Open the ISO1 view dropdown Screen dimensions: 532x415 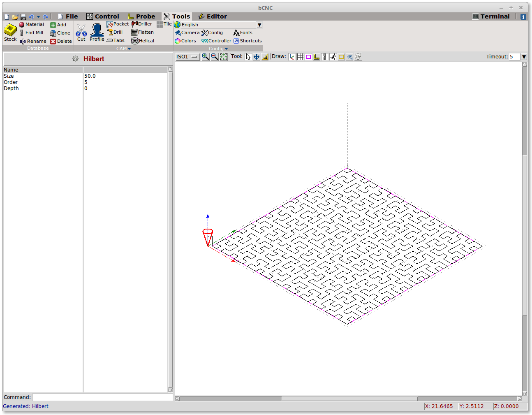tap(187, 57)
